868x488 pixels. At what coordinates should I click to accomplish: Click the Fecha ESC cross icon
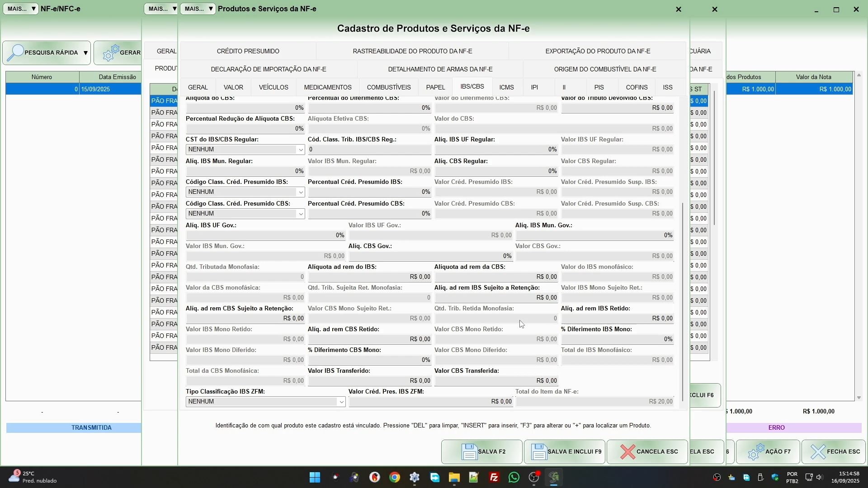point(818,452)
